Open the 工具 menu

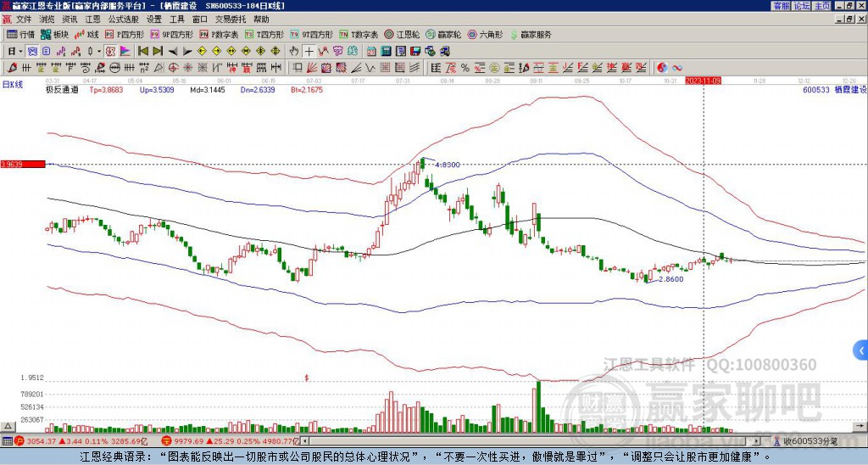(x=176, y=20)
